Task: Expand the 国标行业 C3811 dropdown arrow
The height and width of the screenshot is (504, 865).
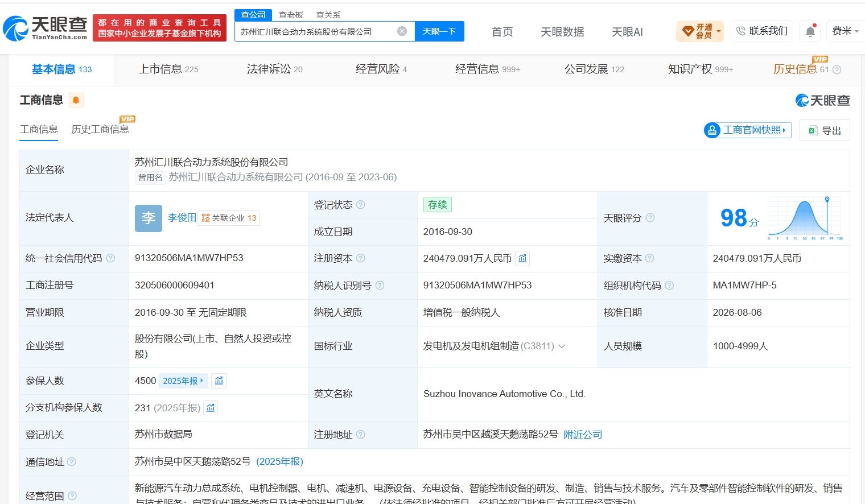Action: (562, 346)
